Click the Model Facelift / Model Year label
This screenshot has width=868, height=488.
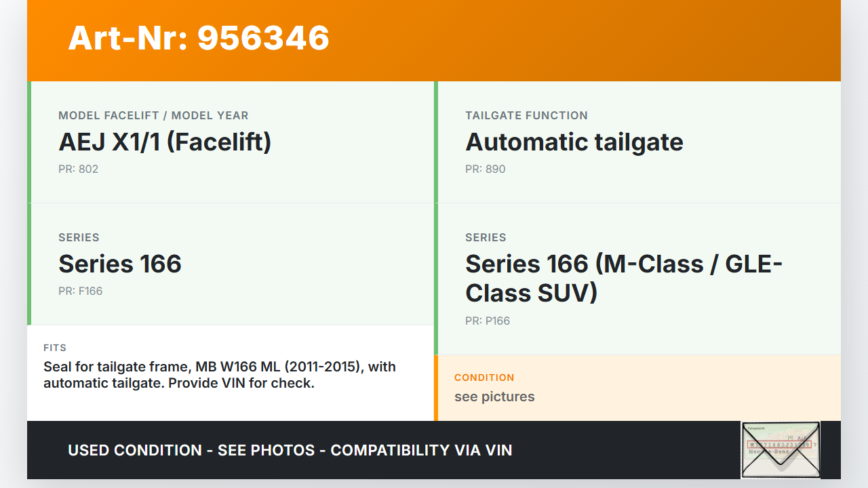tap(153, 116)
